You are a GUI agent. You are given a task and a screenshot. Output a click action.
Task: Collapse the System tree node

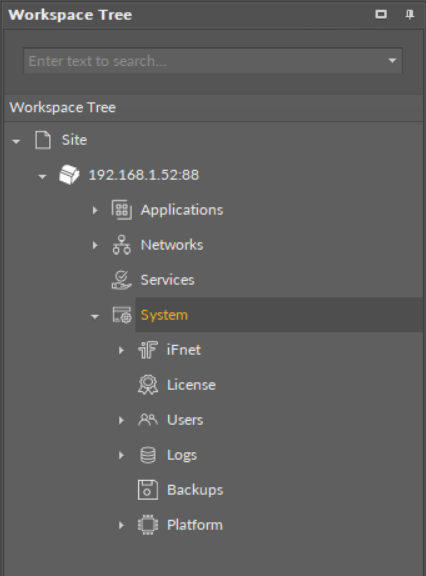point(95,316)
